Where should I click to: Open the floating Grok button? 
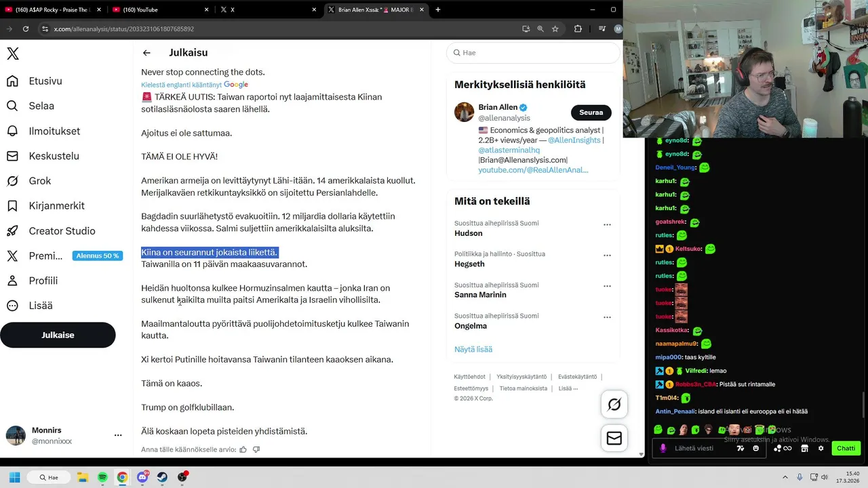614,405
